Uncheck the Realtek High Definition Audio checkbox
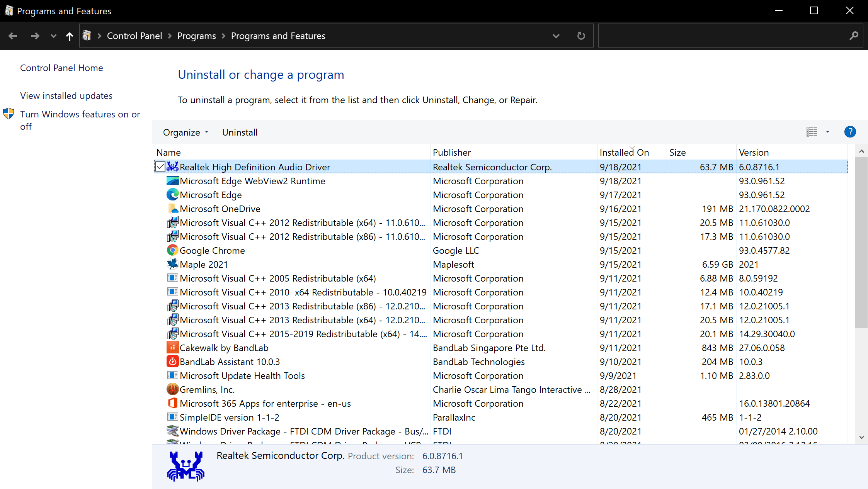868x489 pixels. [x=160, y=167]
